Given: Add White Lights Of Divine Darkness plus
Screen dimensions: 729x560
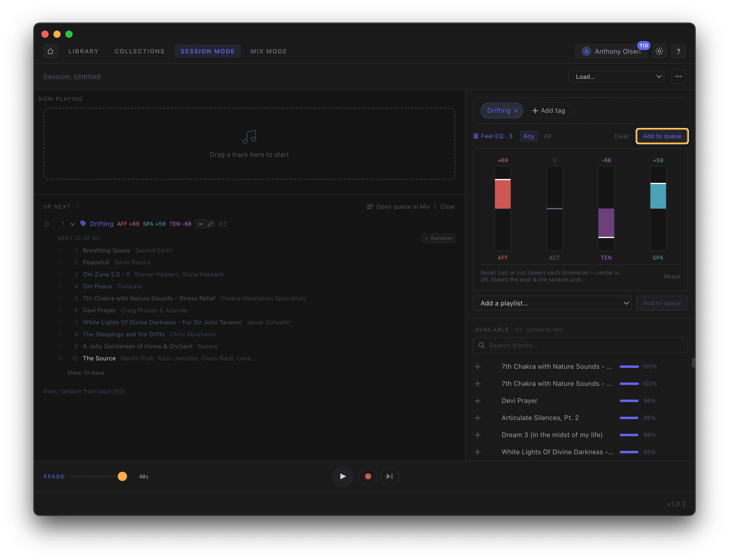Looking at the screenshot, I should coord(477,452).
